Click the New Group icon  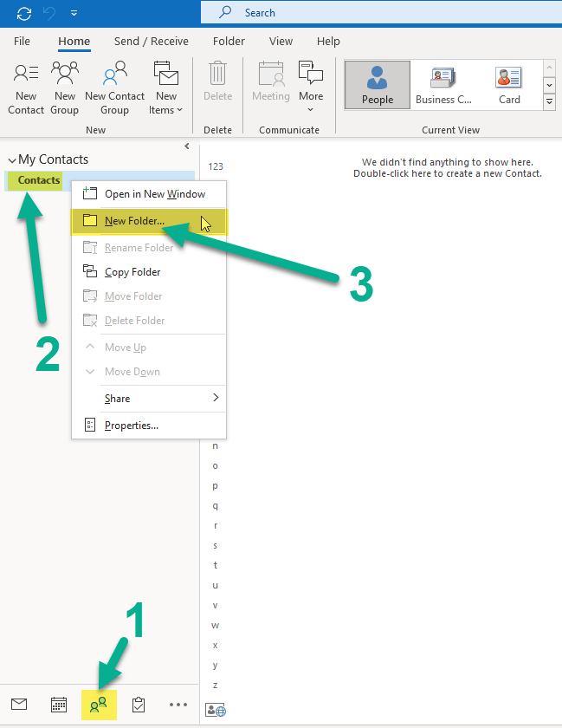pos(65,87)
